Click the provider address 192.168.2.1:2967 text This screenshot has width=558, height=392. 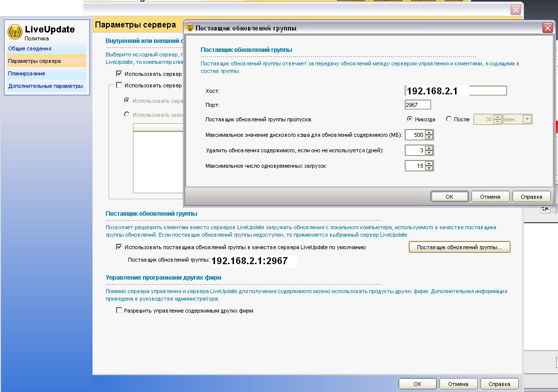(249, 261)
